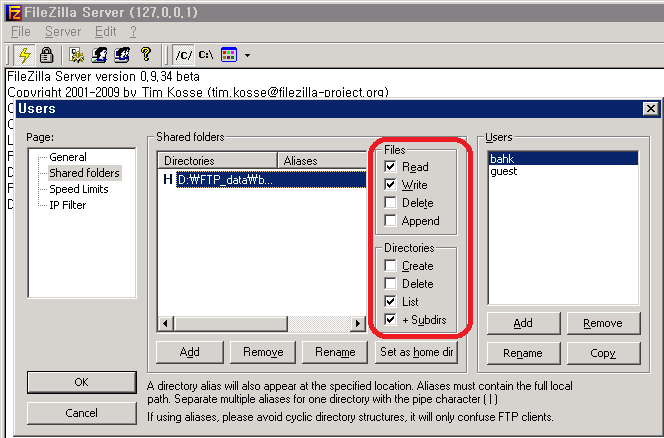Viewport: 664px width, 438px height.
Task: Select the C:\ path display toolbar button
Action: coord(206,55)
